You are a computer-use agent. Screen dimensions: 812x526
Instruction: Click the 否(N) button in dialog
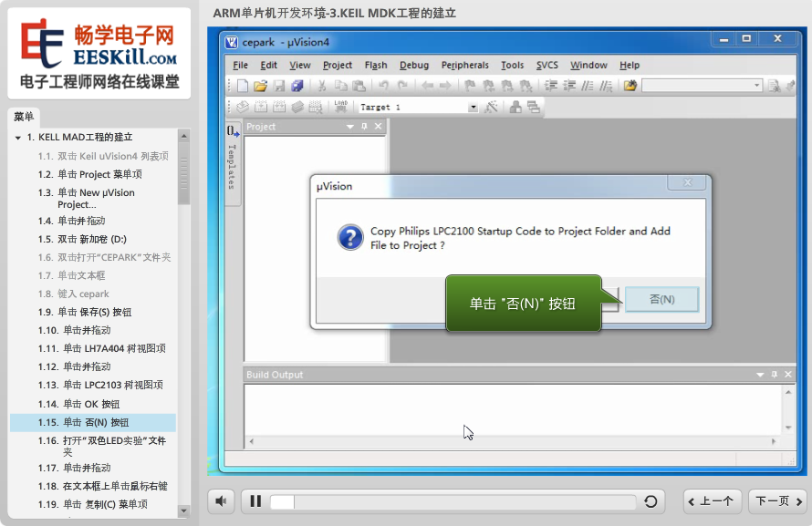click(661, 299)
